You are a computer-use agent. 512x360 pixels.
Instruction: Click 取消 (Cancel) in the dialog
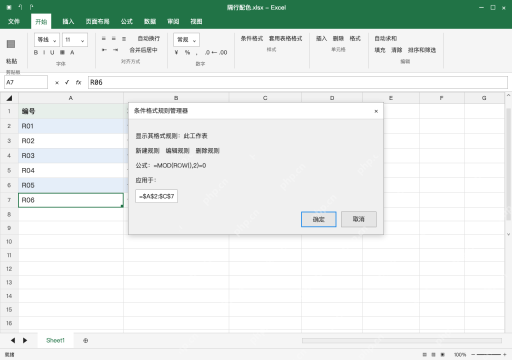[359, 219]
